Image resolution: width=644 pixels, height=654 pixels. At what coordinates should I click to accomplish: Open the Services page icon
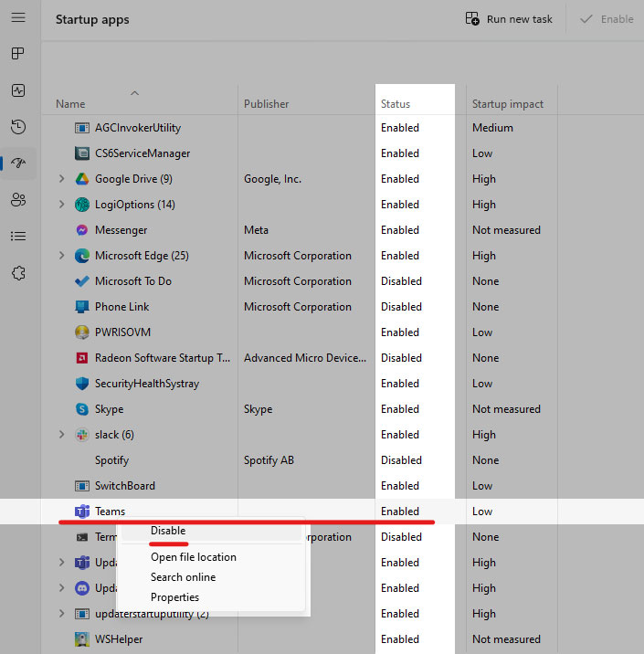(x=18, y=273)
